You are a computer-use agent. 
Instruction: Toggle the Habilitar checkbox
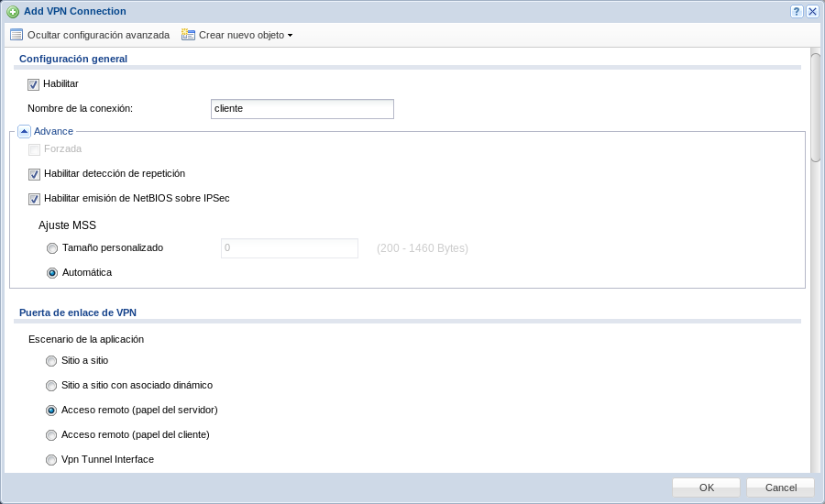[34, 84]
